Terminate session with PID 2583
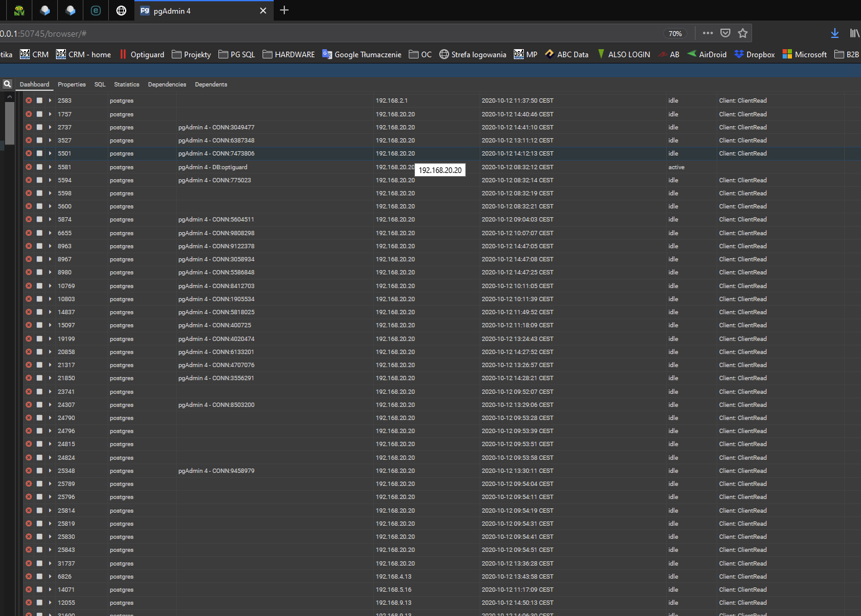The width and height of the screenshot is (861, 616). (x=29, y=100)
